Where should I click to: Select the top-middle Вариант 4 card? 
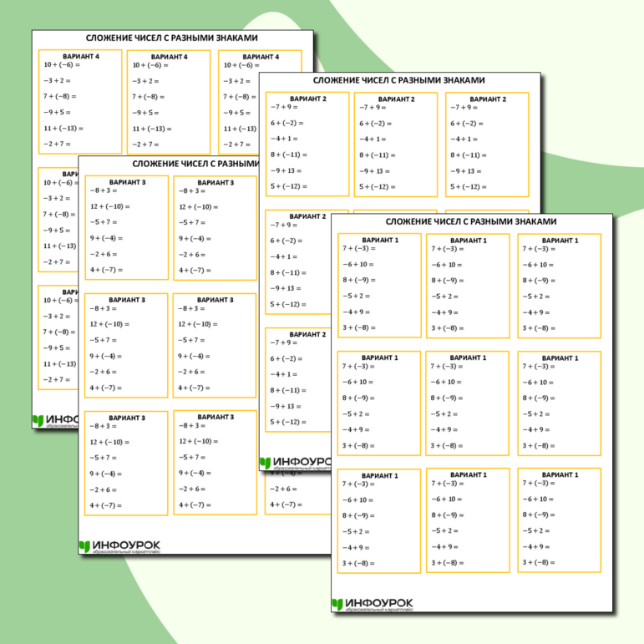pos(169,101)
